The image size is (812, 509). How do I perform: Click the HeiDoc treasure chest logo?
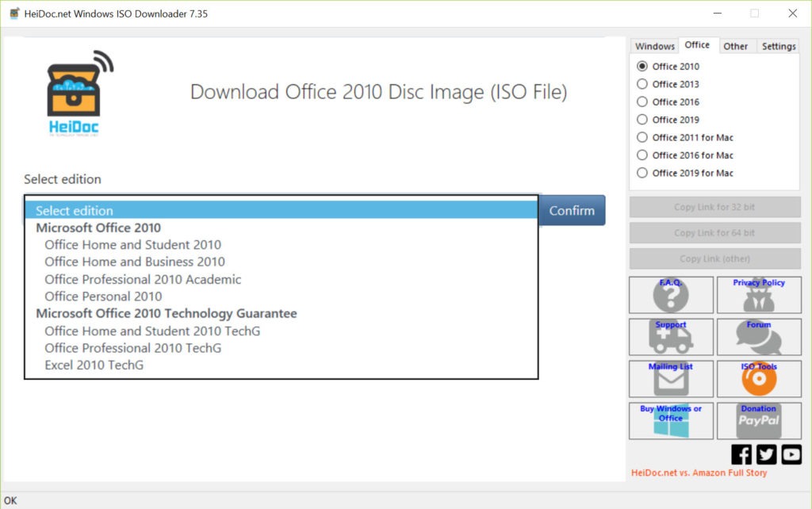coord(80,94)
